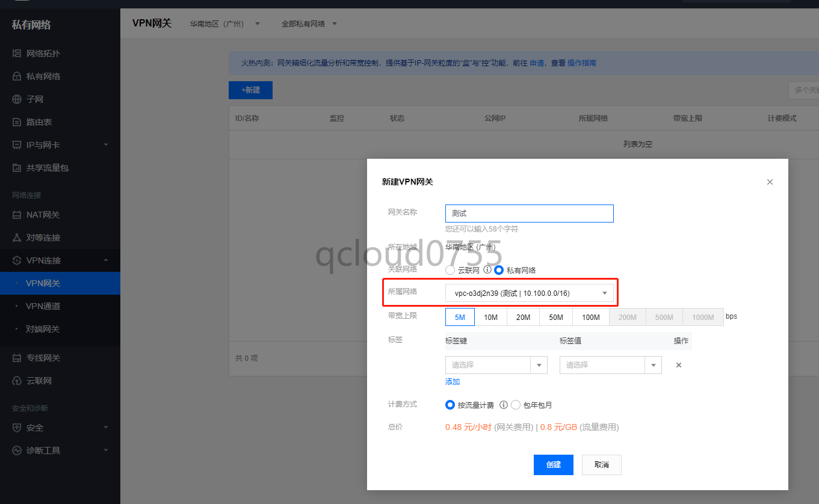Image resolution: width=819 pixels, height=504 pixels.
Task: Click the 对等连接 sidebar icon
Action: [17, 238]
